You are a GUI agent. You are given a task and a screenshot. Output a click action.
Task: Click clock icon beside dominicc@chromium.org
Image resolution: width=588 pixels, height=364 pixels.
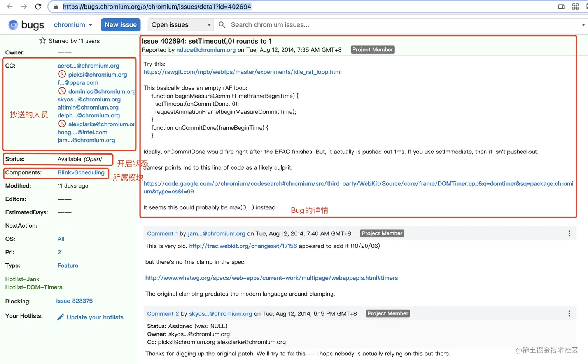coord(62,91)
